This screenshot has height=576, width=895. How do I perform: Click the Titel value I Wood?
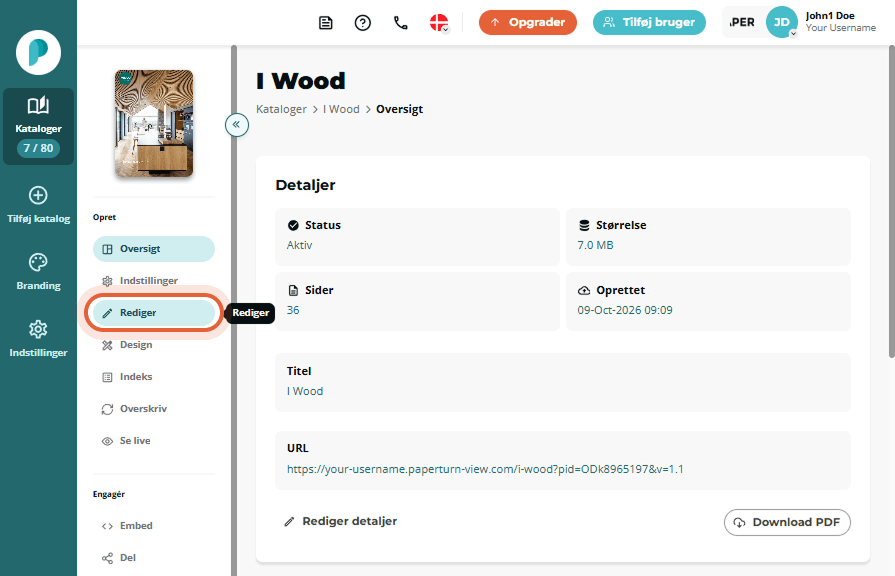point(305,391)
